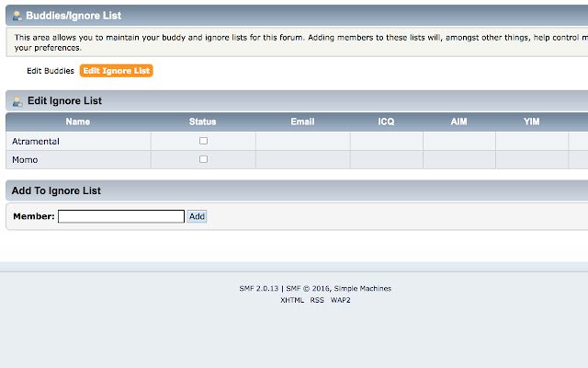This screenshot has height=368, width=588.
Task: Click the Add To Ignore List heading
Action: point(56,190)
